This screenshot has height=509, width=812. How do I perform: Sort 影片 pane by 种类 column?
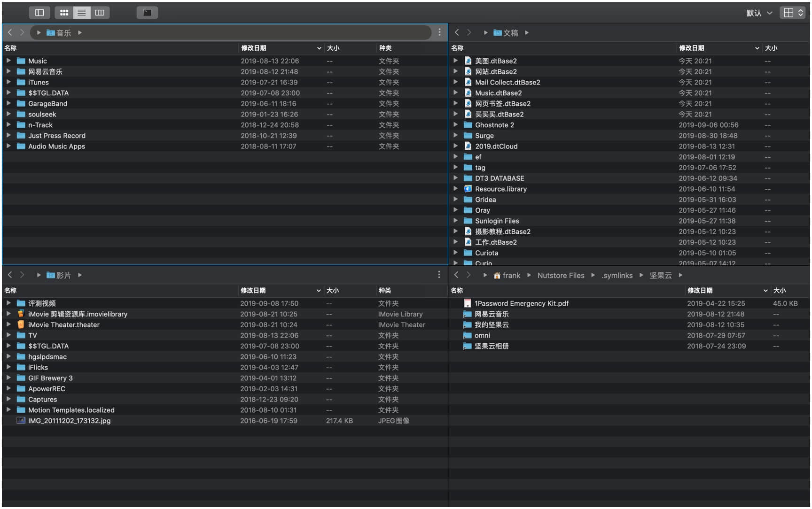click(x=411, y=290)
